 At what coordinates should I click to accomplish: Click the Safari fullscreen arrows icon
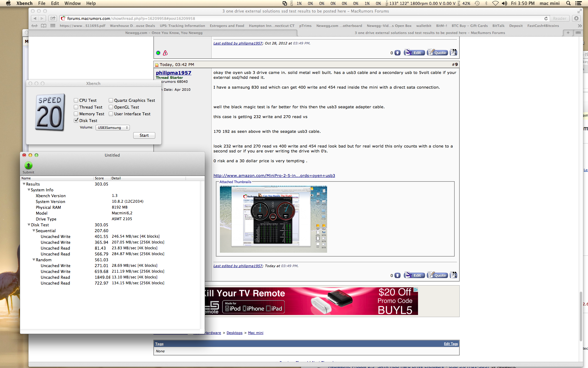pyautogui.click(x=579, y=11)
